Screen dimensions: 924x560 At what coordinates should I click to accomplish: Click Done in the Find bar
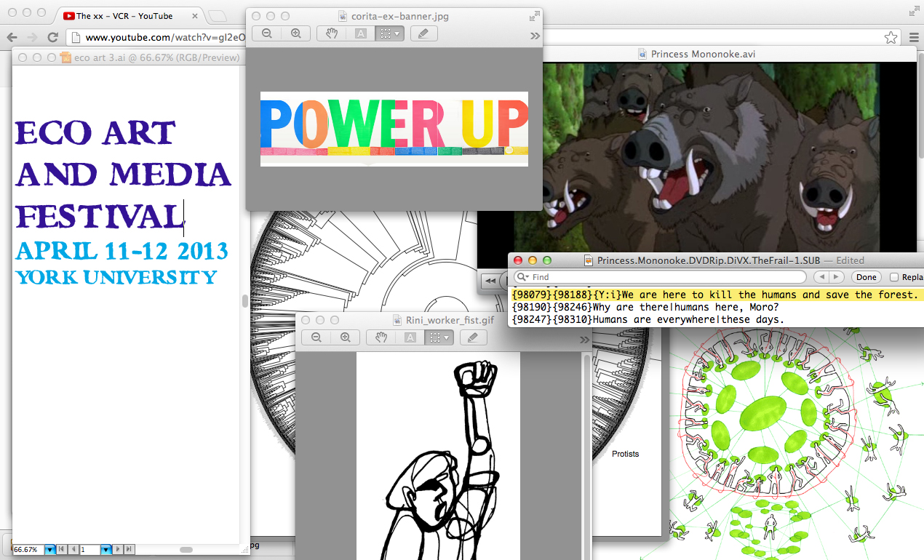[x=866, y=277]
